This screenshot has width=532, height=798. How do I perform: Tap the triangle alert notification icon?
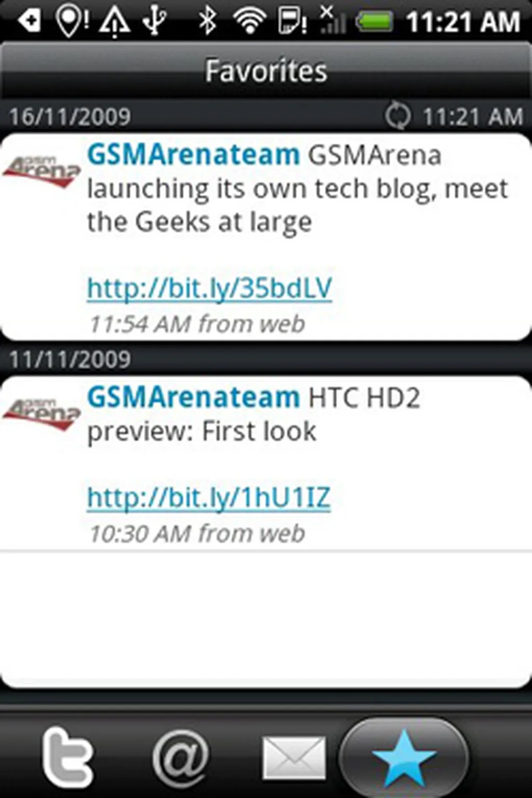click(114, 23)
